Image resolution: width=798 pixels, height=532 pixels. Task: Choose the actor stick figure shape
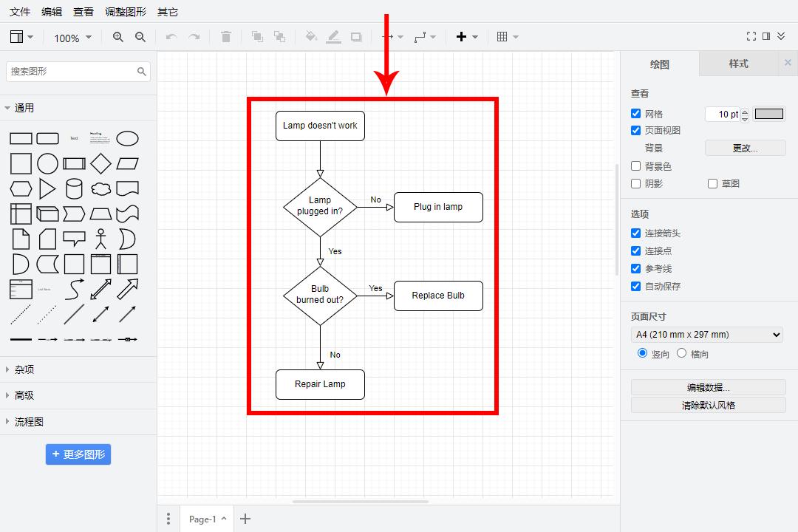pos(100,239)
